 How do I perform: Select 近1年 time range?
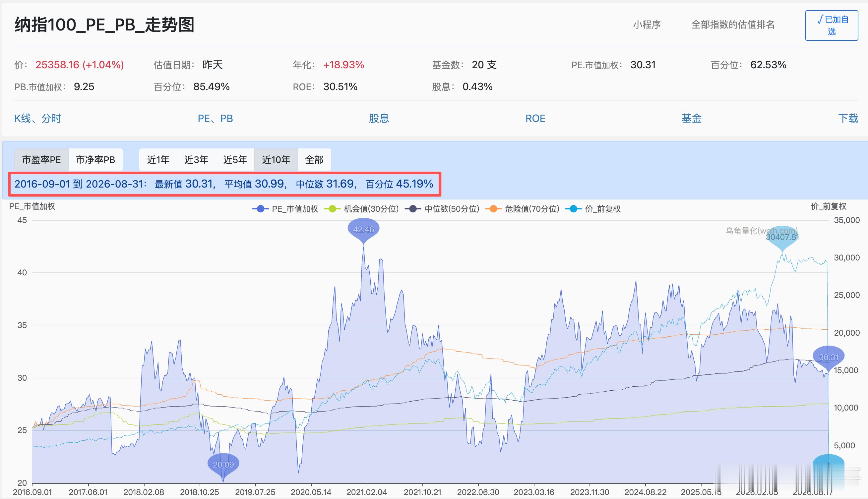pyautogui.click(x=158, y=160)
